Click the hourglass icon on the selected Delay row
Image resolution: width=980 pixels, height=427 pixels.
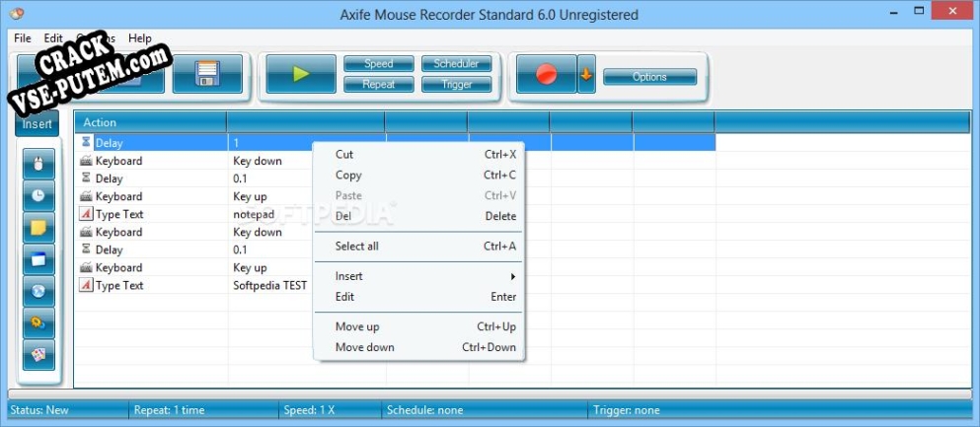click(x=86, y=143)
